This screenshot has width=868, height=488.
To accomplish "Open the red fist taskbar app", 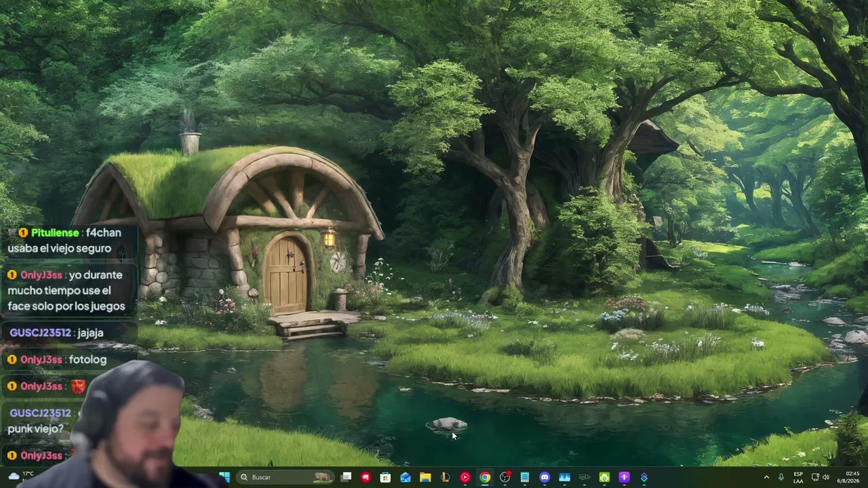I will point(366,477).
